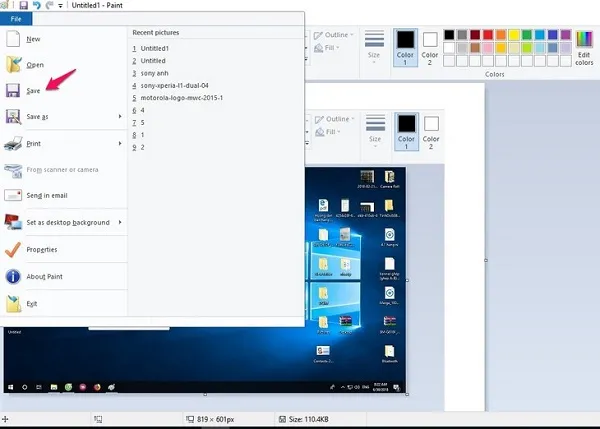This screenshot has width=600, height=429.
Task: Click the Properties checkmark icon
Action: point(14,249)
